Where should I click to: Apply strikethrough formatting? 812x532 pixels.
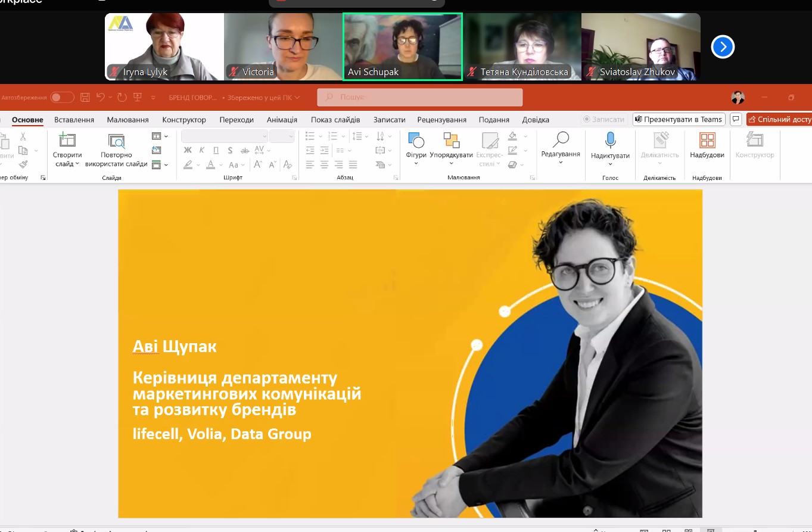click(x=244, y=150)
